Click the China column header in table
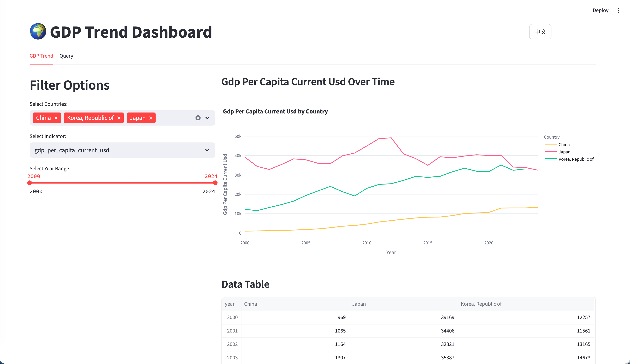This screenshot has height=364, width=630. point(250,304)
